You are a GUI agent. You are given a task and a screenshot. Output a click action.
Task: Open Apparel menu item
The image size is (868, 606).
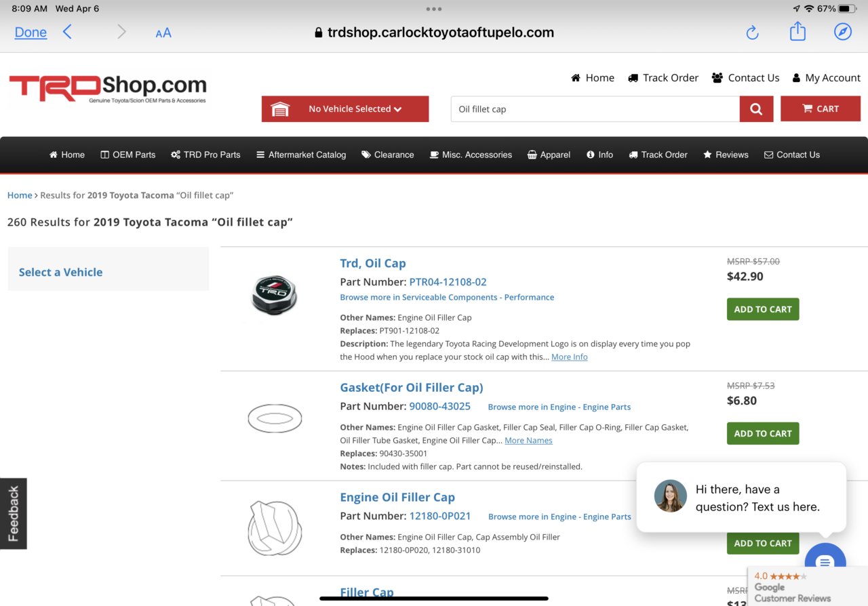[549, 155]
